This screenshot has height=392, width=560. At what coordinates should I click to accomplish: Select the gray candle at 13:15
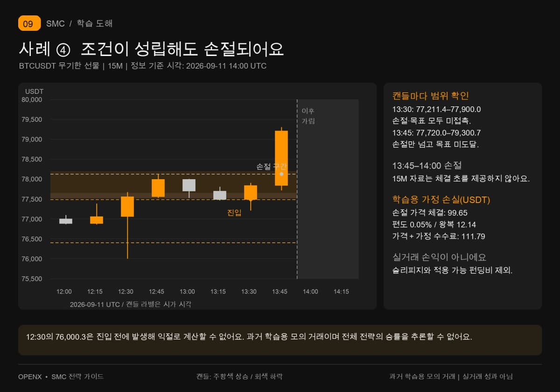(220, 195)
